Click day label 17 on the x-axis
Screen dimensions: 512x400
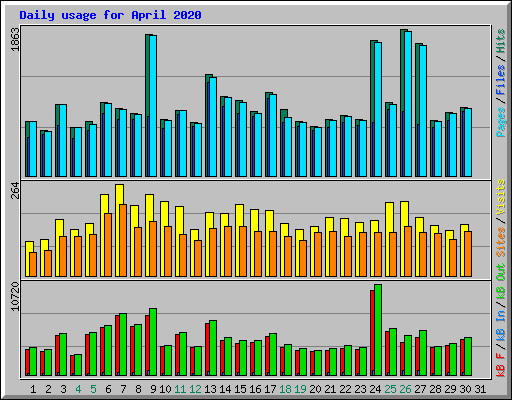pyautogui.click(x=270, y=389)
